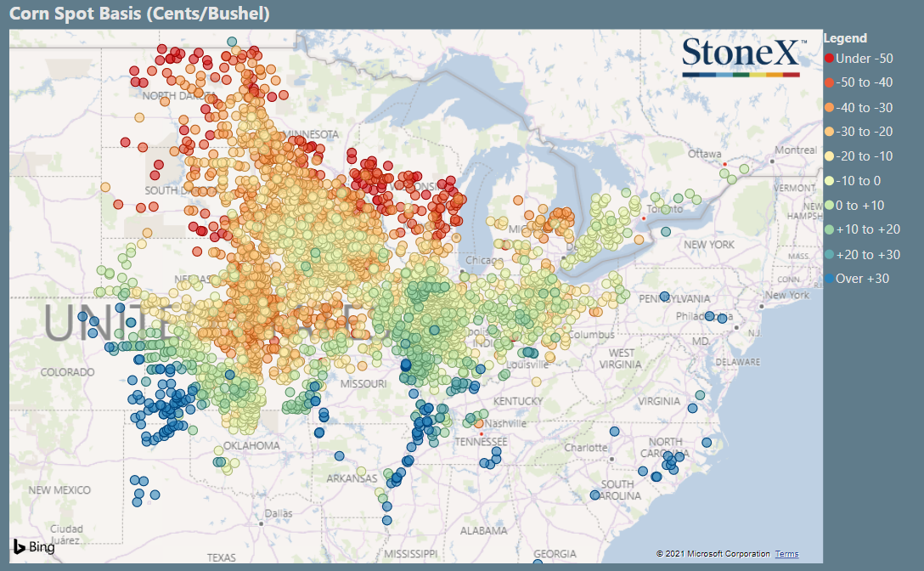Click the 'DELAWARE' map label
This screenshot has height=571, width=924.
pos(738,362)
